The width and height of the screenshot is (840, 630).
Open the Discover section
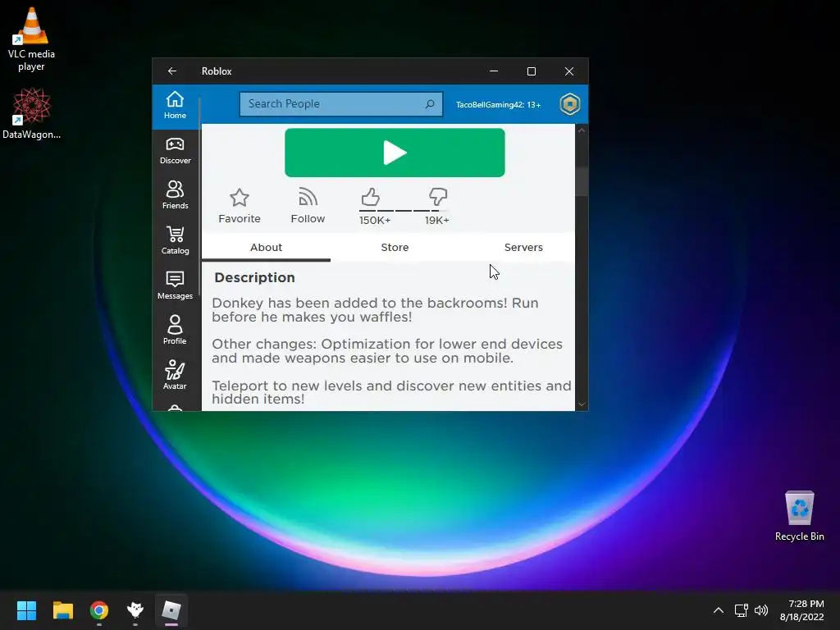[x=176, y=151]
